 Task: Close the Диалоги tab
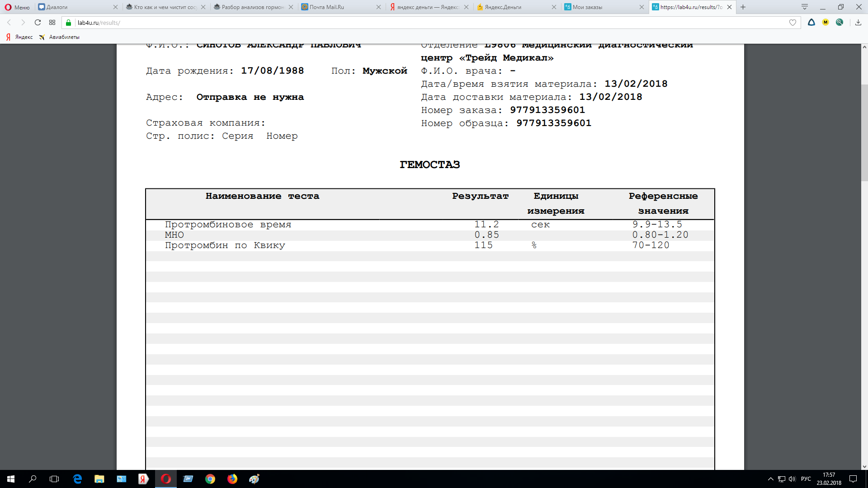coord(115,7)
